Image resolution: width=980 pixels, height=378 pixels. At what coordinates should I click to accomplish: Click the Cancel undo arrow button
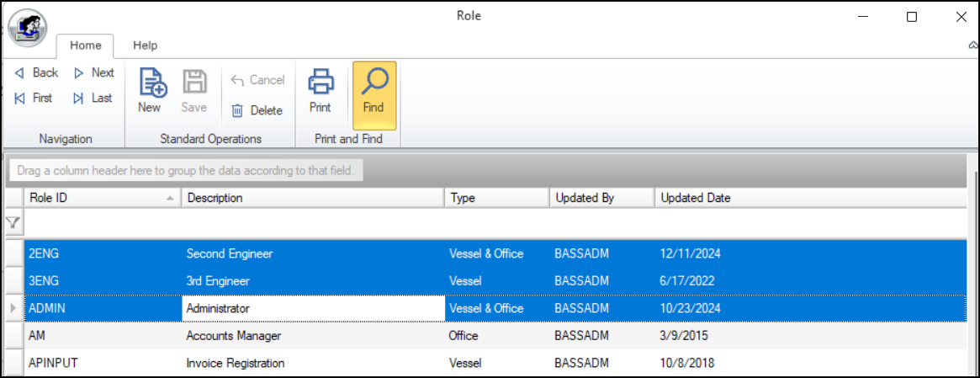pos(257,80)
